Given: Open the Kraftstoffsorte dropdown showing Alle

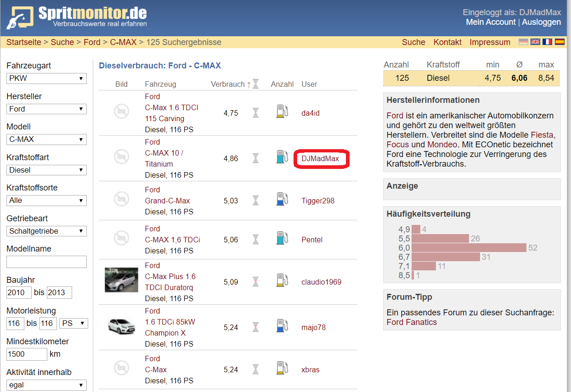Looking at the screenshot, I should 46,200.
